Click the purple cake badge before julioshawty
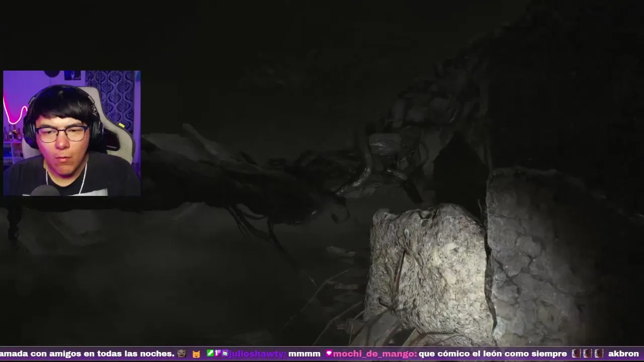The width and height of the screenshot is (644, 362). 225,353
